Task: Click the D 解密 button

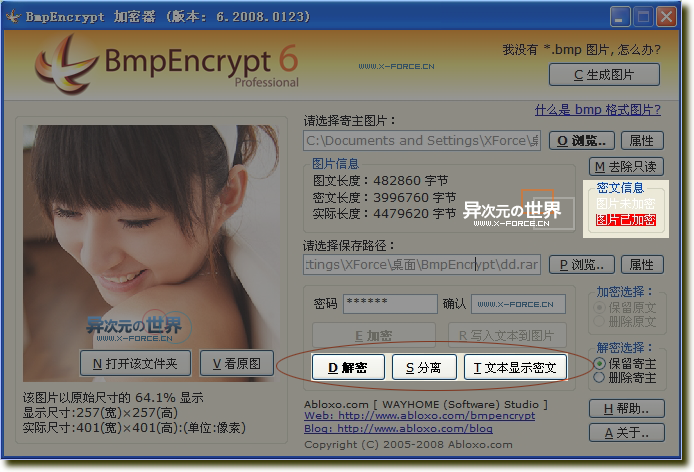Action: click(348, 367)
